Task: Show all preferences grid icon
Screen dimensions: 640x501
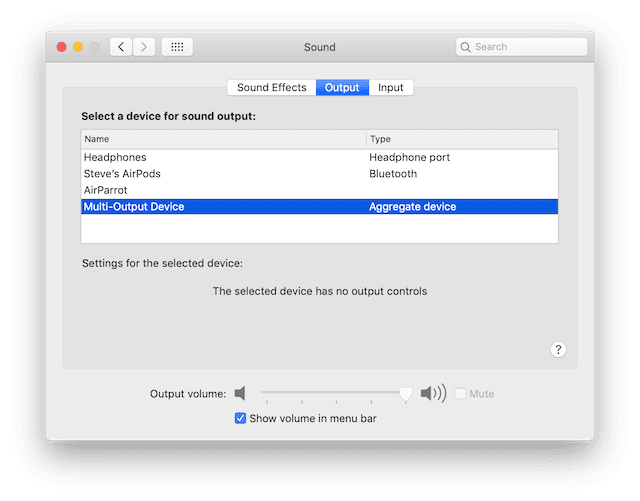Action: (177, 47)
